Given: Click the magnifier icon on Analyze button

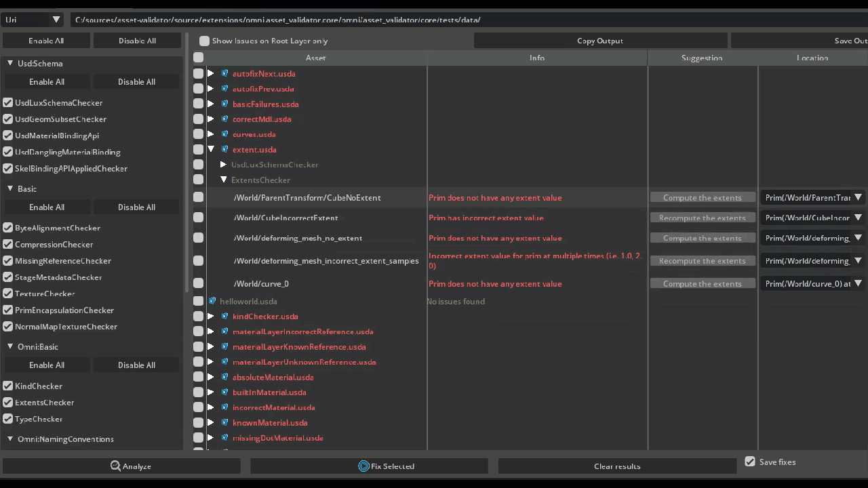Looking at the screenshot, I should [116, 466].
